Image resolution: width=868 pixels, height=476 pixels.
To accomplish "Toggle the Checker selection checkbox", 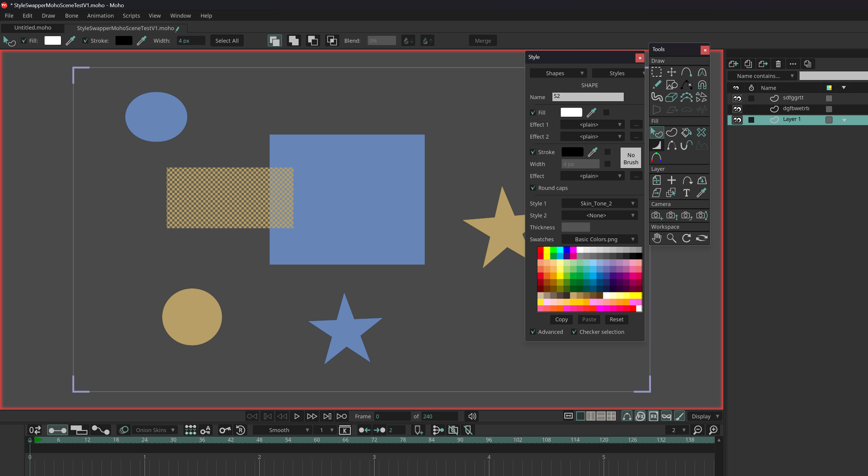I will (574, 331).
